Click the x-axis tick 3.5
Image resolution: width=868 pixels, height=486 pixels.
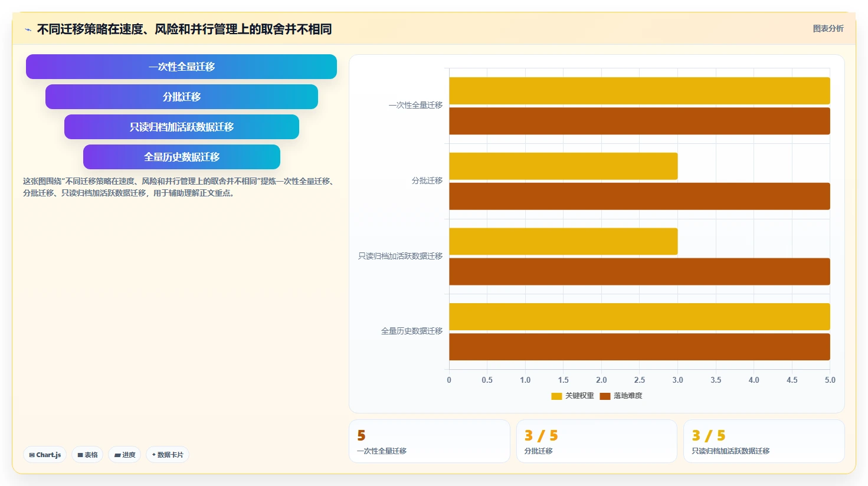[716, 380]
